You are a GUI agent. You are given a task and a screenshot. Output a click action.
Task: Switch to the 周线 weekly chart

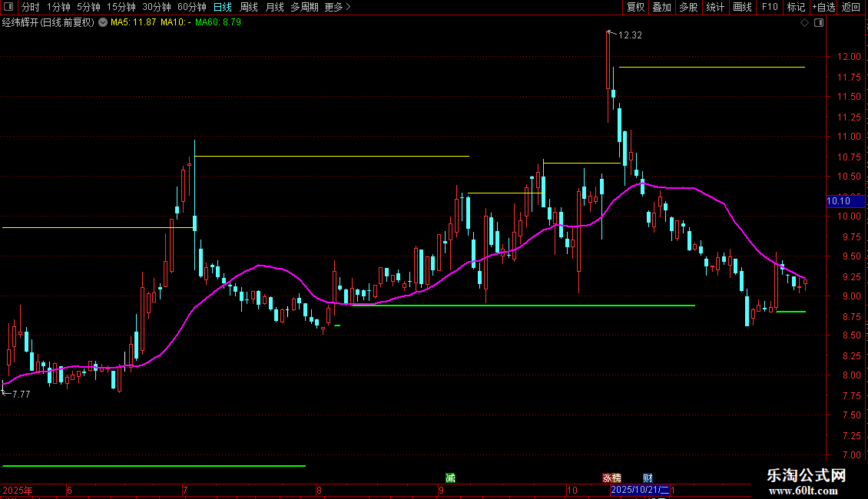pyautogui.click(x=249, y=7)
